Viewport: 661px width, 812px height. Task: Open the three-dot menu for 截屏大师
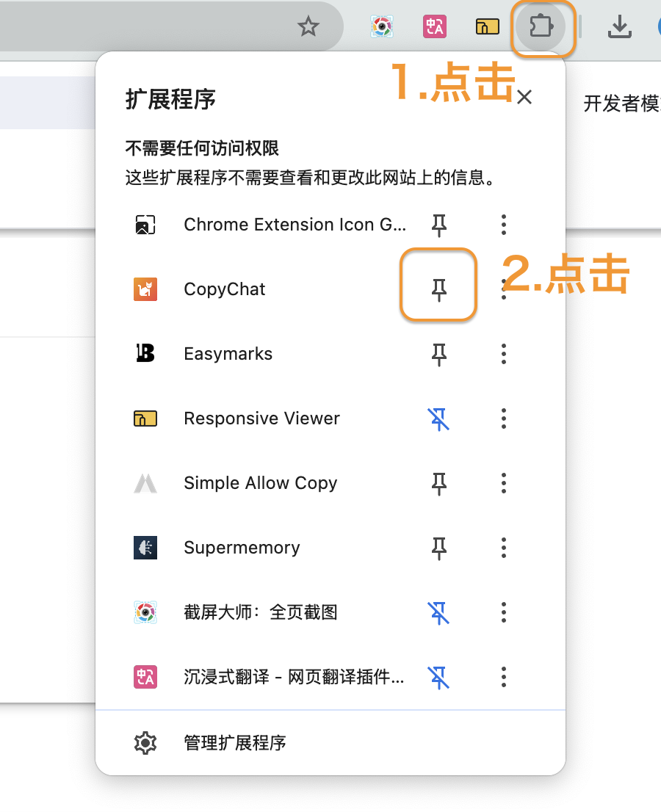coord(504,612)
